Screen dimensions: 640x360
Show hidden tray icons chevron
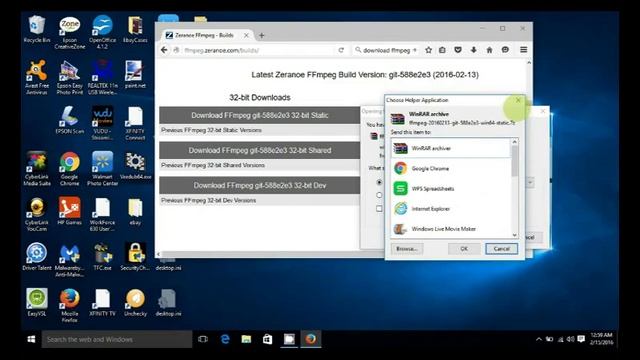pos(539,339)
